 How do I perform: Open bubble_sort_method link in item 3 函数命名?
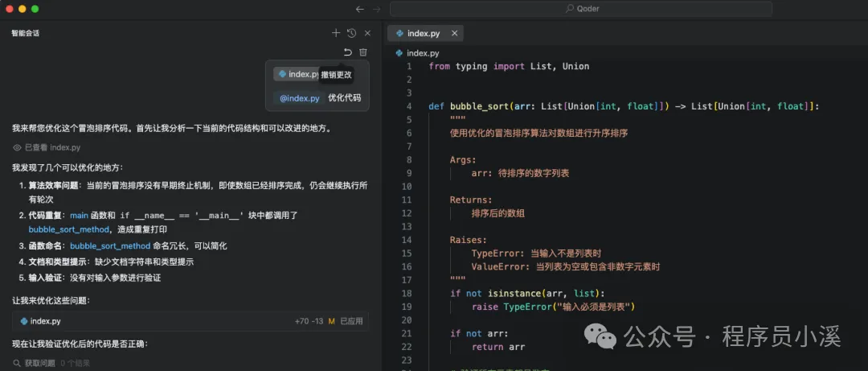pos(110,245)
